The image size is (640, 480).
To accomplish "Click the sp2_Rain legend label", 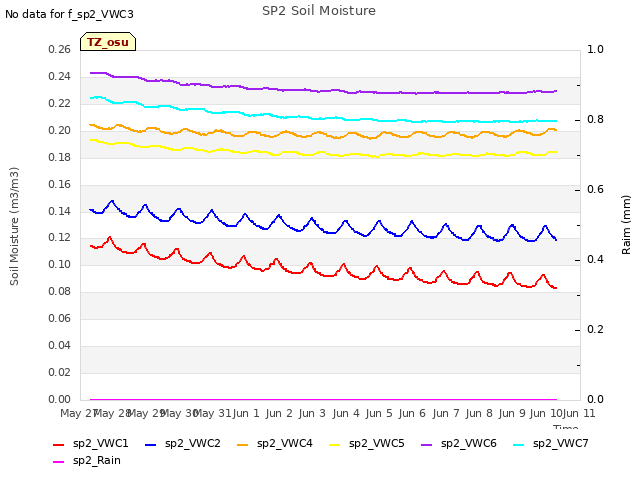I will pos(97,460).
